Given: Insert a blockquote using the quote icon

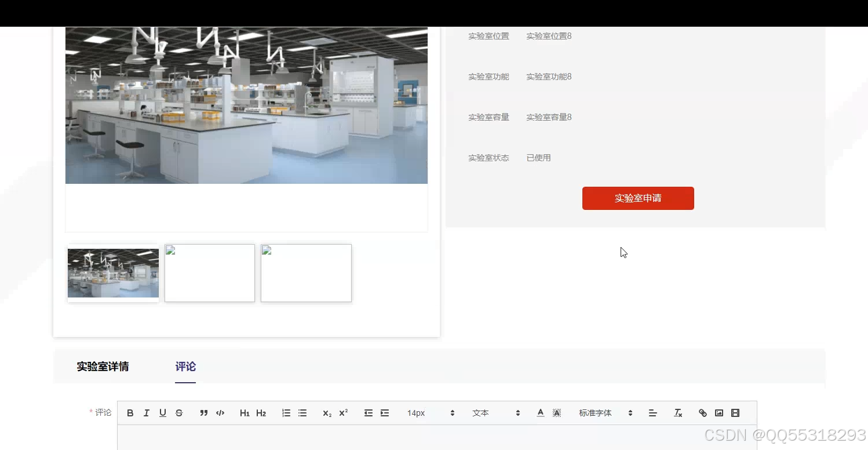Looking at the screenshot, I should point(203,412).
